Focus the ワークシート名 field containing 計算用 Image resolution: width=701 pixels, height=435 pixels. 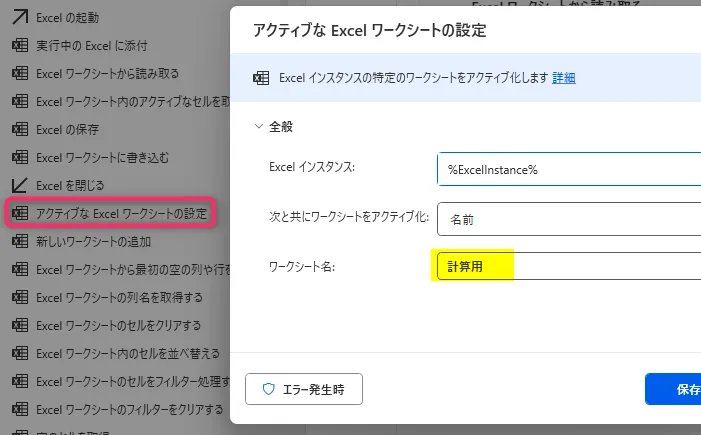(x=568, y=267)
